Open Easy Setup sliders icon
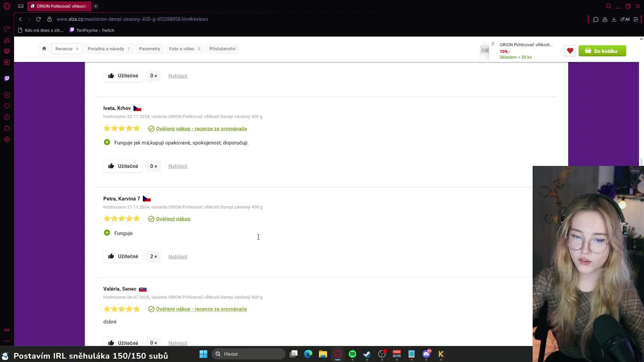Viewport: 644px width, 362px height. click(x=635, y=19)
